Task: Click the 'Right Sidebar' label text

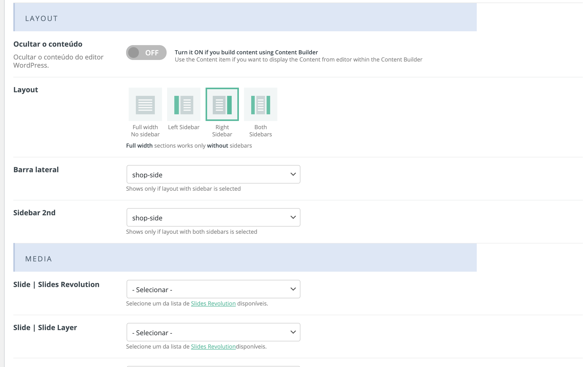Action: click(222, 131)
